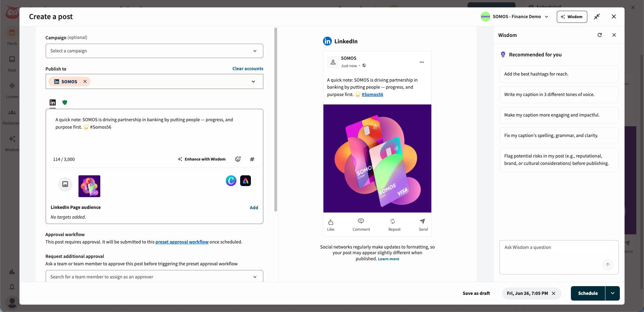644x312 pixels.
Task: Open the Lumen sidebar icon
Action: point(12,86)
